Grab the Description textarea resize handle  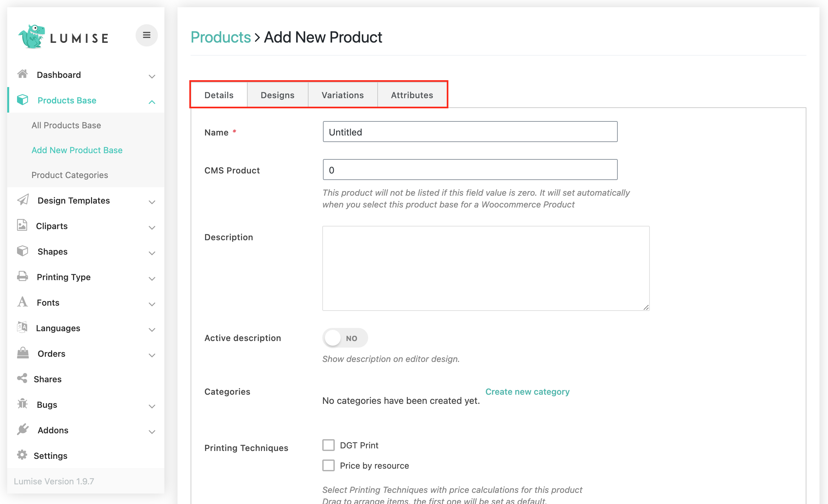646,307
